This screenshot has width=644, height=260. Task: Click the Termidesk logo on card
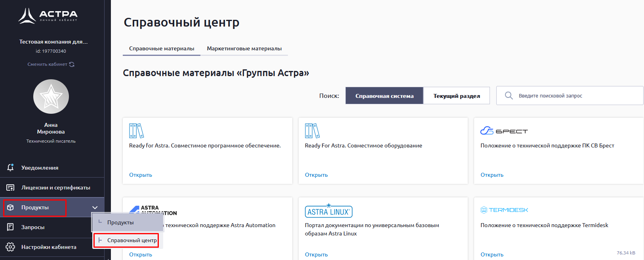point(504,210)
